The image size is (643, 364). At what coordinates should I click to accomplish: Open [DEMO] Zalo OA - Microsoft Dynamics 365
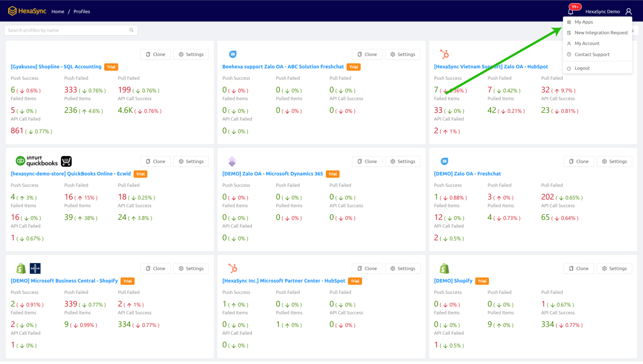click(273, 174)
